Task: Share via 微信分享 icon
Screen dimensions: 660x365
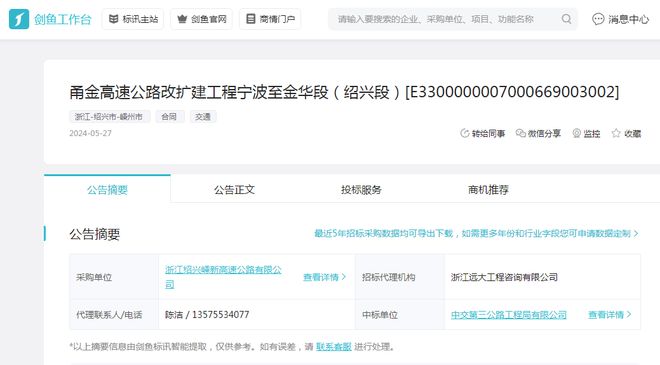Action: point(521,133)
